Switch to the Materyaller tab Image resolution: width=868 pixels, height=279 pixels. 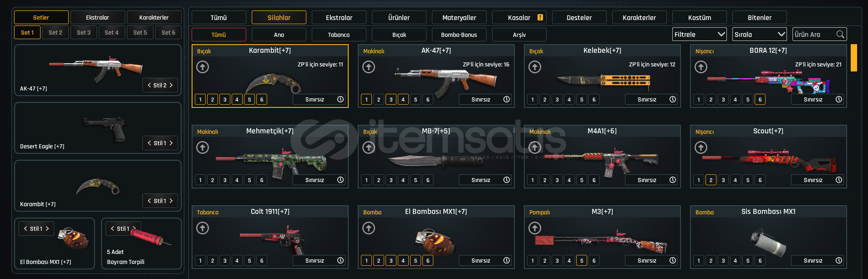(x=459, y=17)
